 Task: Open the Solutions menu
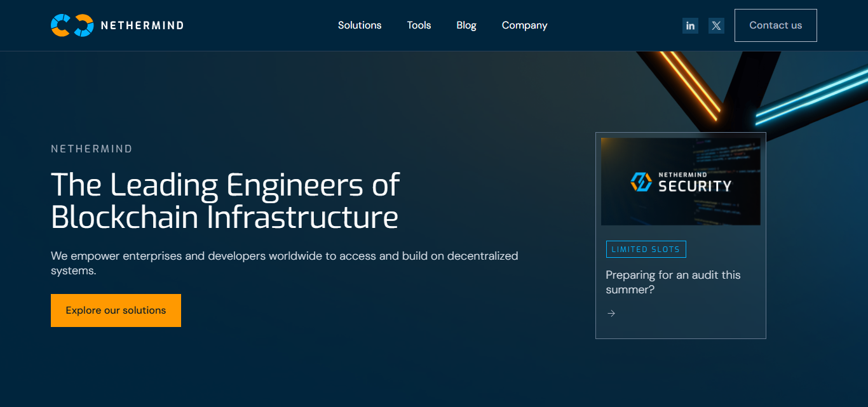(360, 25)
